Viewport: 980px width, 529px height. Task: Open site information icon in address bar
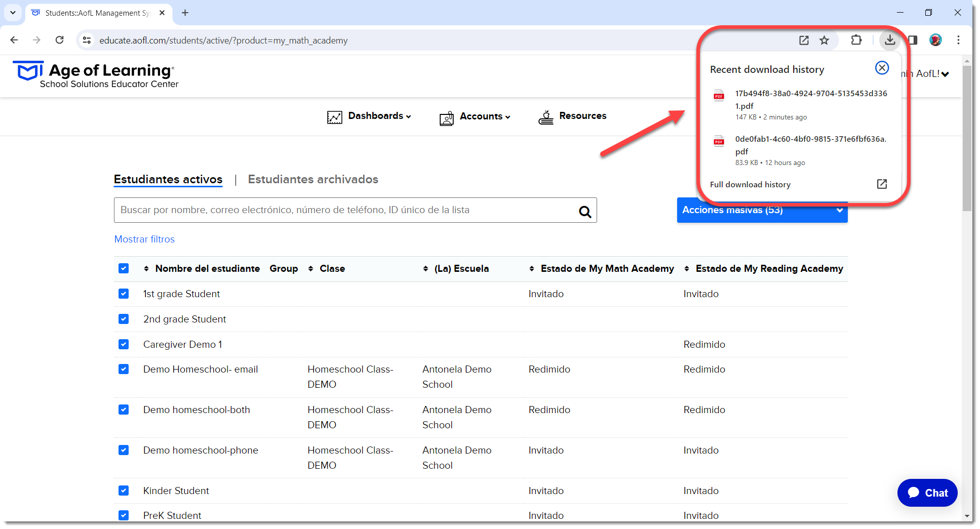pos(87,40)
